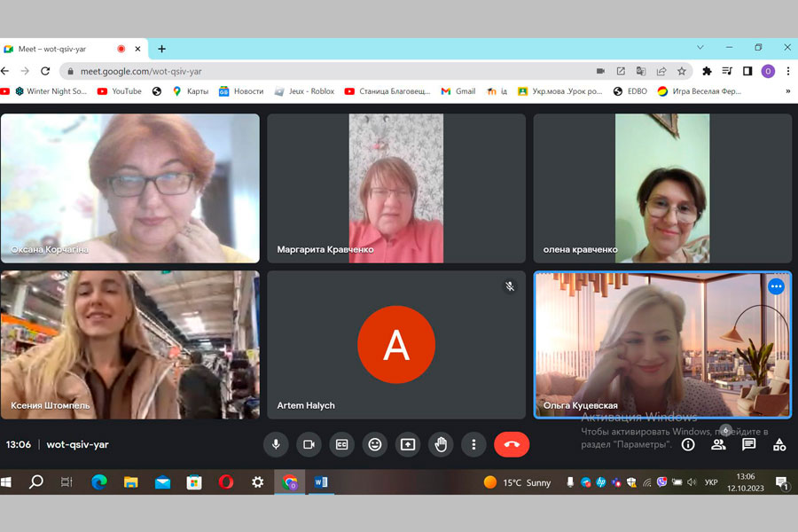Click Artem Halych's avatar tile

click(396, 345)
